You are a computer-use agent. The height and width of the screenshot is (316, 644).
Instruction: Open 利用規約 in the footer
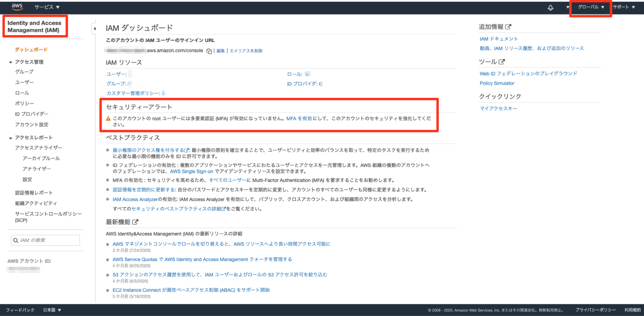(633, 310)
